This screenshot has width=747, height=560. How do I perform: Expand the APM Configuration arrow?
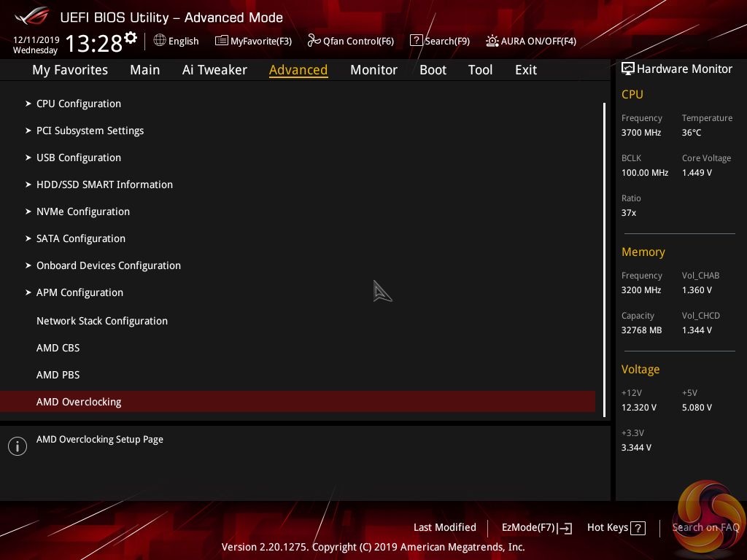28,292
